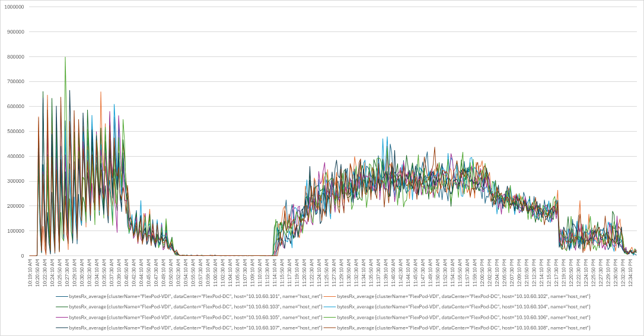Select legend entry for host 10.10.60.102

457,296
